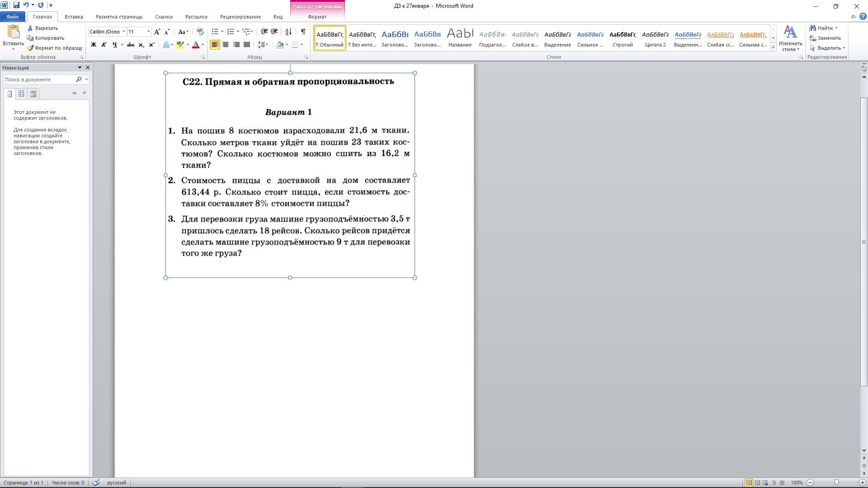Click the Format Painter brush icon
Image resolution: width=868 pixels, height=488 pixels.
pyautogui.click(x=30, y=48)
